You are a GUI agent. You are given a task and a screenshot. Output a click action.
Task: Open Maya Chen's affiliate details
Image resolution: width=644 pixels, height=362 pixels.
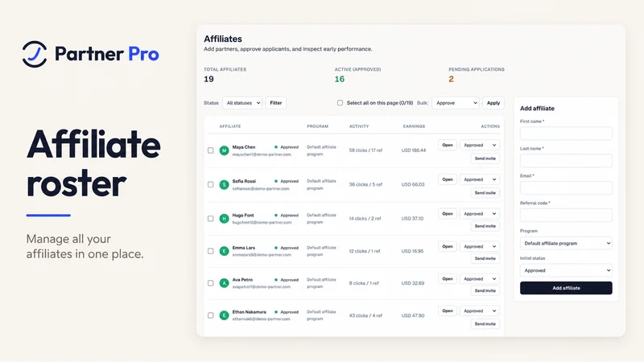(x=448, y=146)
